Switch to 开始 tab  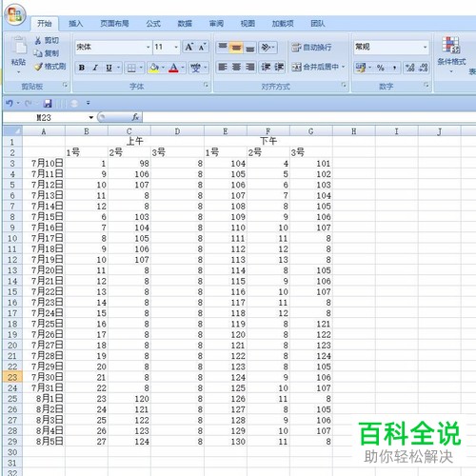click(x=45, y=24)
